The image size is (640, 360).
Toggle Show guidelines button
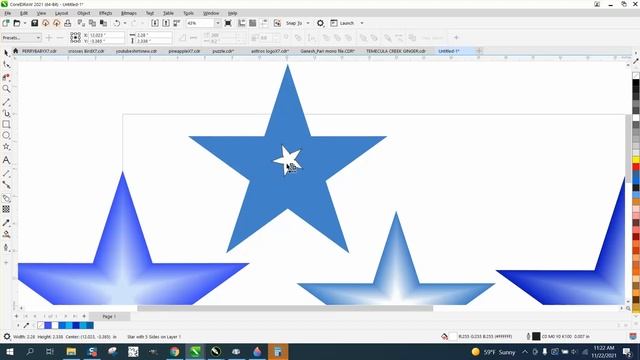click(264, 23)
